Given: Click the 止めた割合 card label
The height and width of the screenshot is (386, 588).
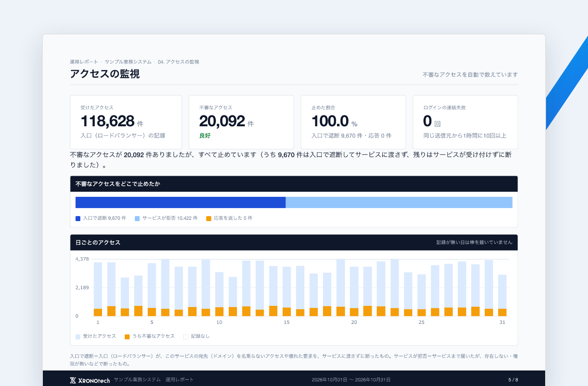Looking at the screenshot, I should (323, 108).
